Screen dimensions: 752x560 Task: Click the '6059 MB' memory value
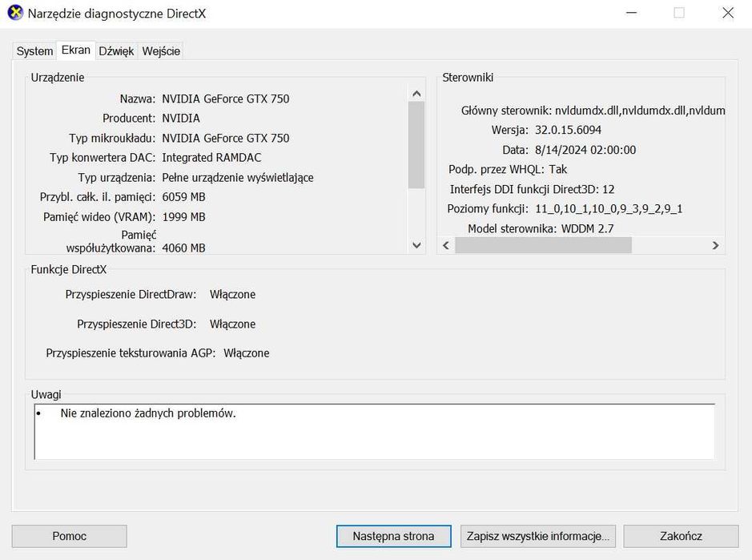pyautogui.click(x=183, y=197)
